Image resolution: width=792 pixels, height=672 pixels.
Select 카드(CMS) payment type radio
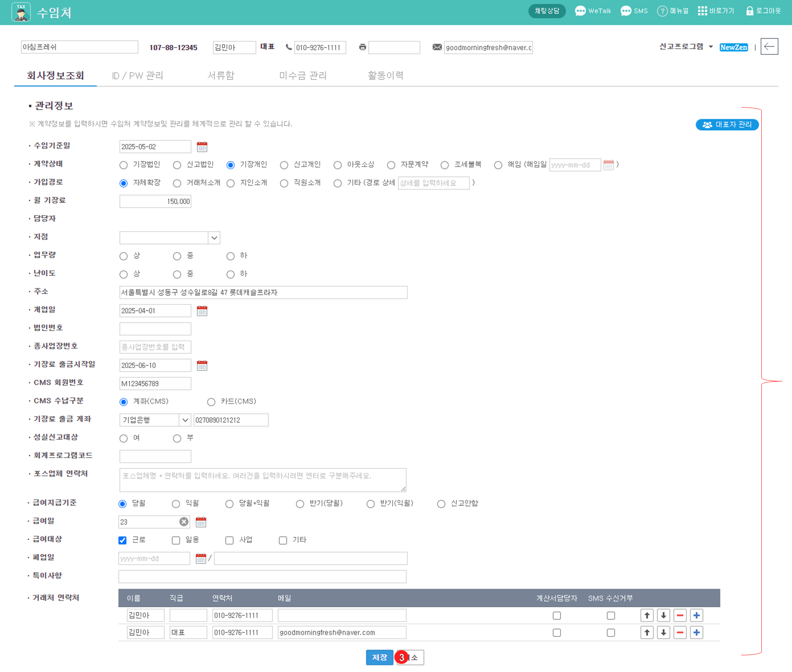[x=211, y=402]
